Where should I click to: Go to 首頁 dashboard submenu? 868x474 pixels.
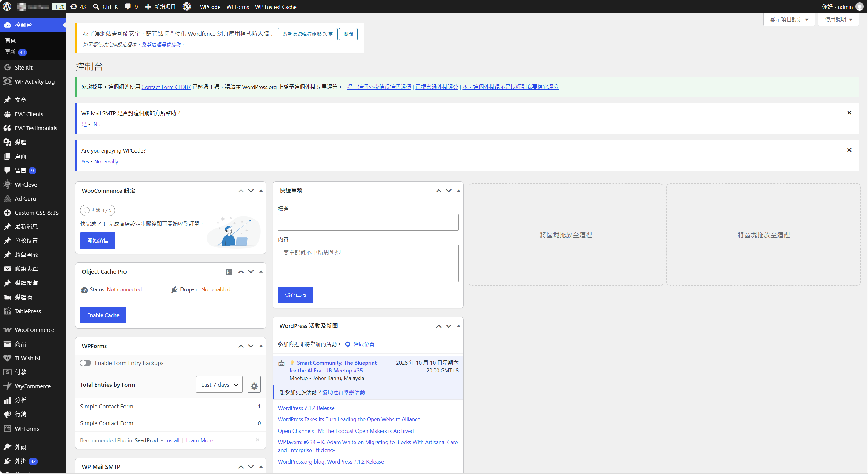(x=10, y=40)
